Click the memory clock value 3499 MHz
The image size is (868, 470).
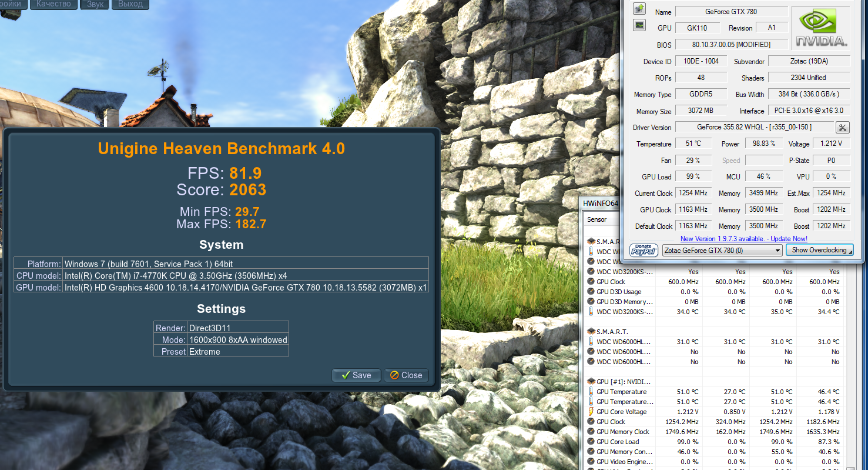pyautogui.click(x=764, y=193)
